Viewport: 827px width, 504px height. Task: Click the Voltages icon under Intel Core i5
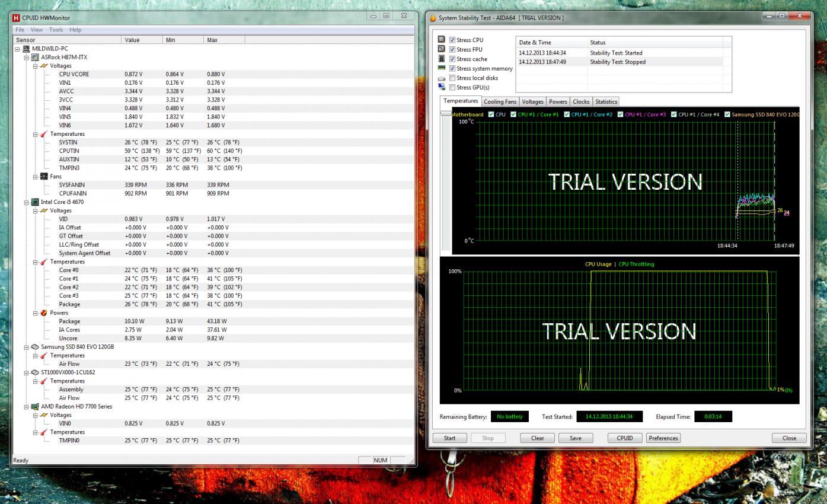43,210
